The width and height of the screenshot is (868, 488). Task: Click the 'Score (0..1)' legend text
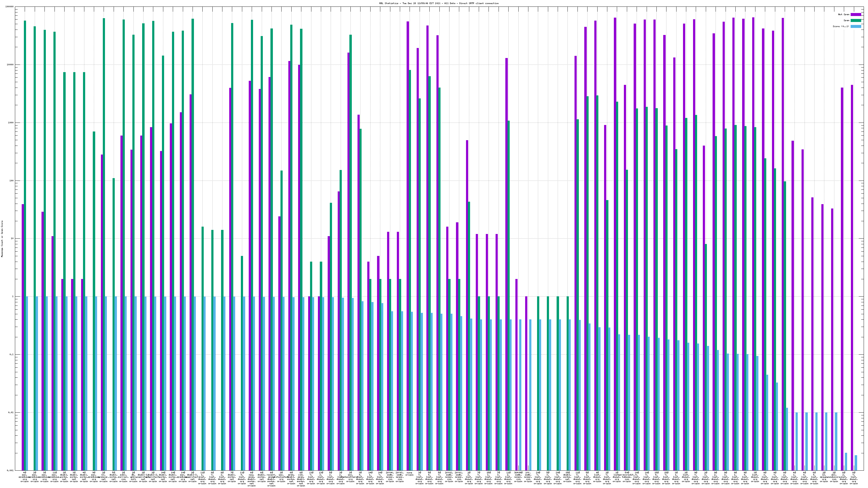841,27
